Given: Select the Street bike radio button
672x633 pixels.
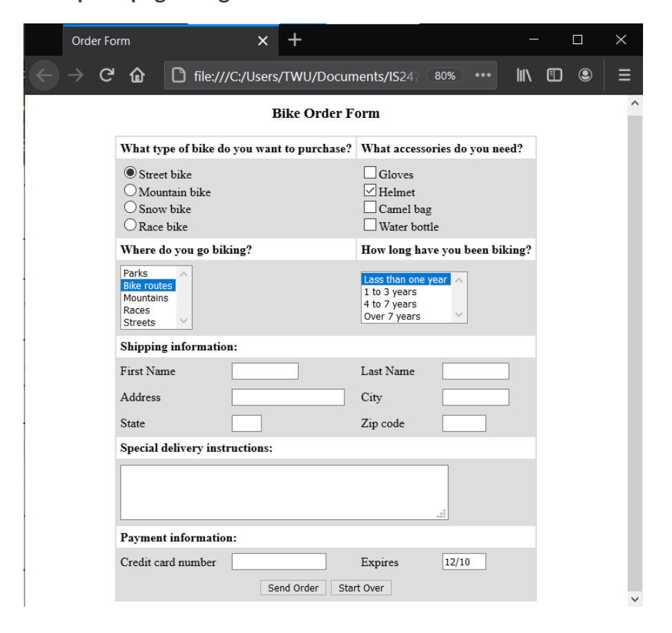Looking at the screenshot, I should tap(130, 173).
